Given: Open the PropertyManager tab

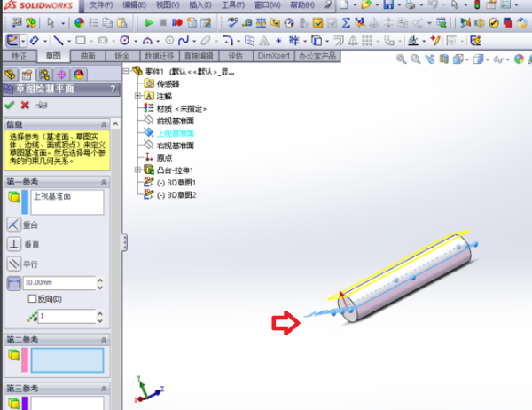Looking at the screenshot, I should pos(27,74).
